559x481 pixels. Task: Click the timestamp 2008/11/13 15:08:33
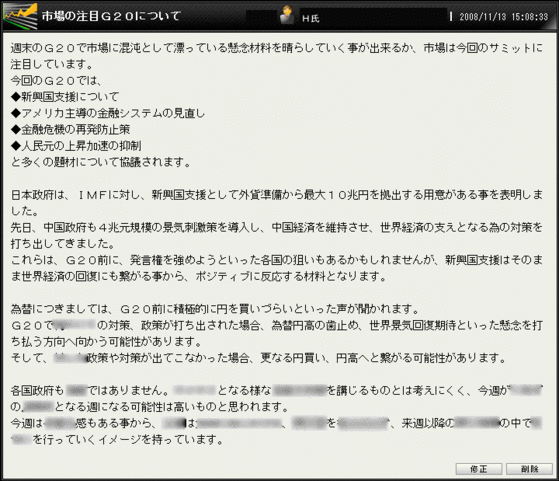tap(503, 16)
